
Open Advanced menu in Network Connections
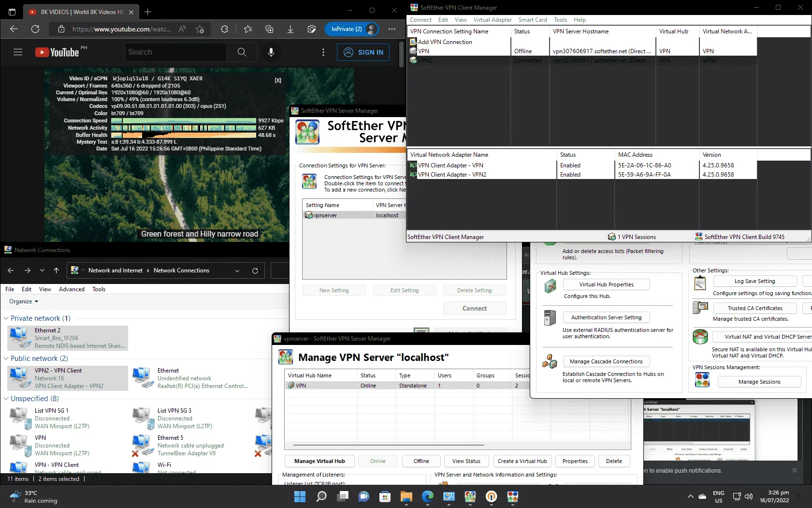72,289
